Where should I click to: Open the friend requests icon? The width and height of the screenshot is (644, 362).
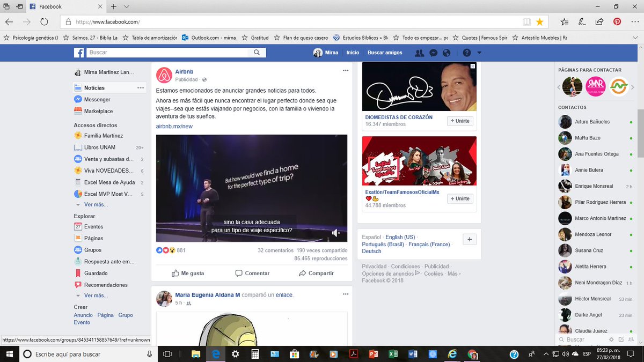point(420,53)
